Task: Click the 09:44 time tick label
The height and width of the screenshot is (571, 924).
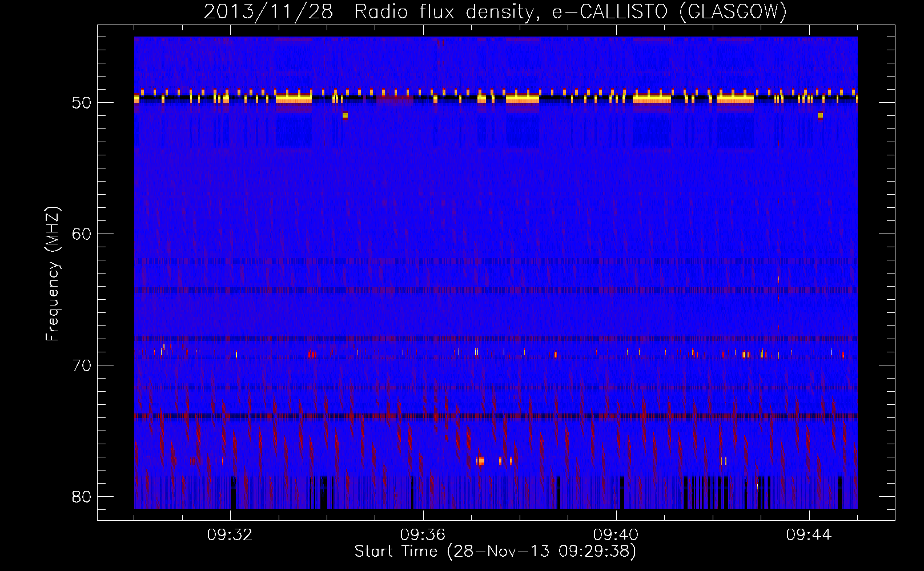Action: tap(809, 535)
